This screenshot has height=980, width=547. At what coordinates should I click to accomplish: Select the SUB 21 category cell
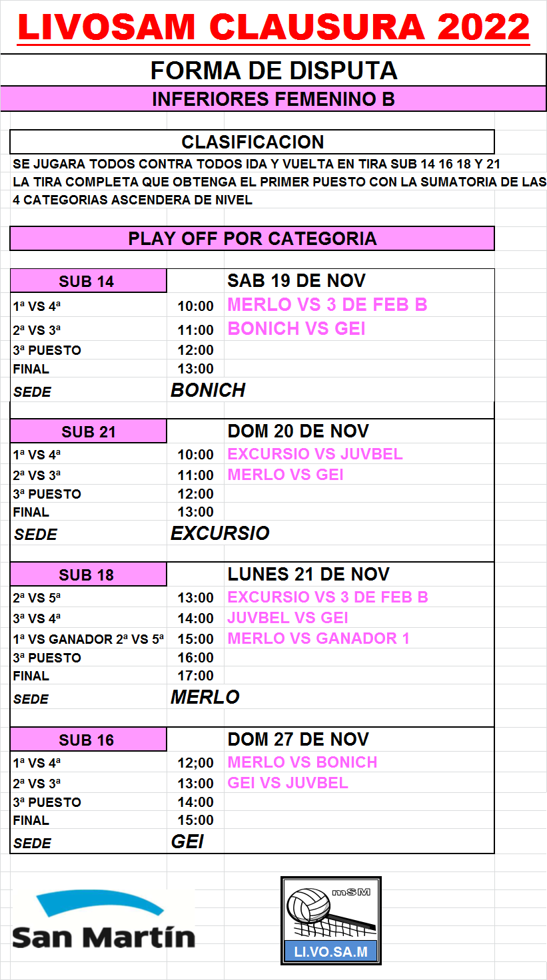[x=88, y=431]
